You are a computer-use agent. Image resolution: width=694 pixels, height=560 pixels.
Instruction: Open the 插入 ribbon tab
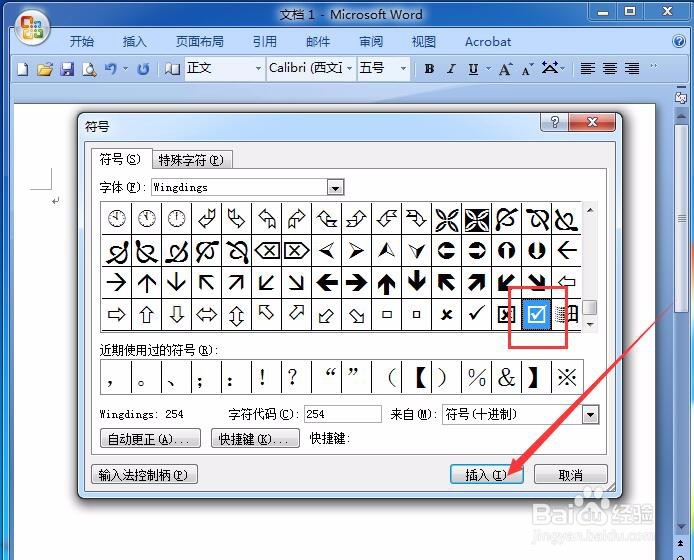135,42
